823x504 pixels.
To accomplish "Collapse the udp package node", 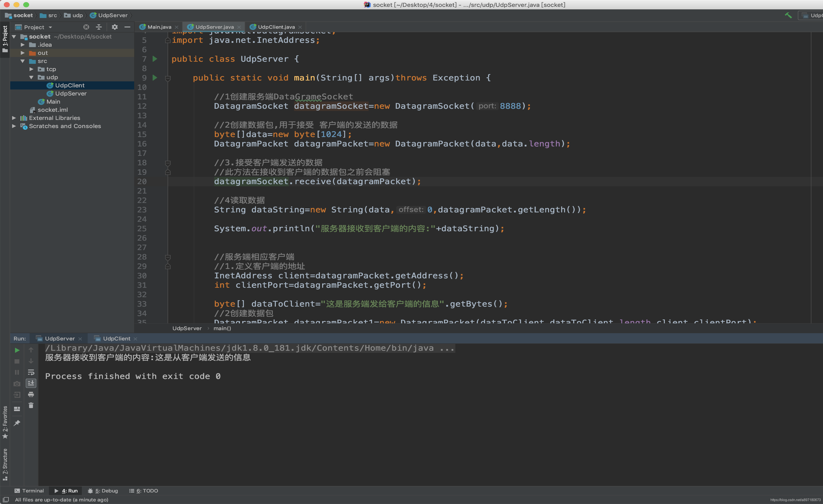I will 31,77.
